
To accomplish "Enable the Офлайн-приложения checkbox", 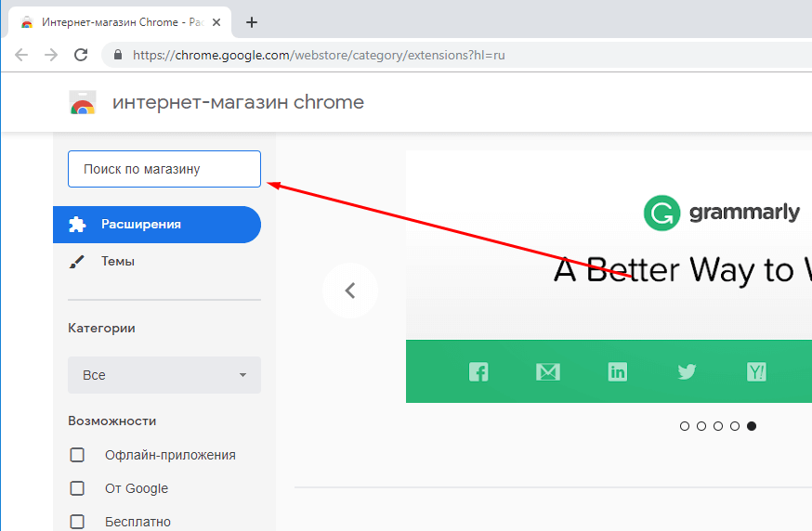I will tap(77, 455).
